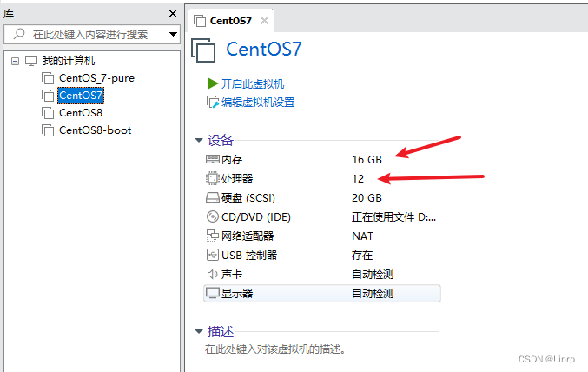
Task: Click the 处理器 processor chip icon
Action: tap(212, 178)
